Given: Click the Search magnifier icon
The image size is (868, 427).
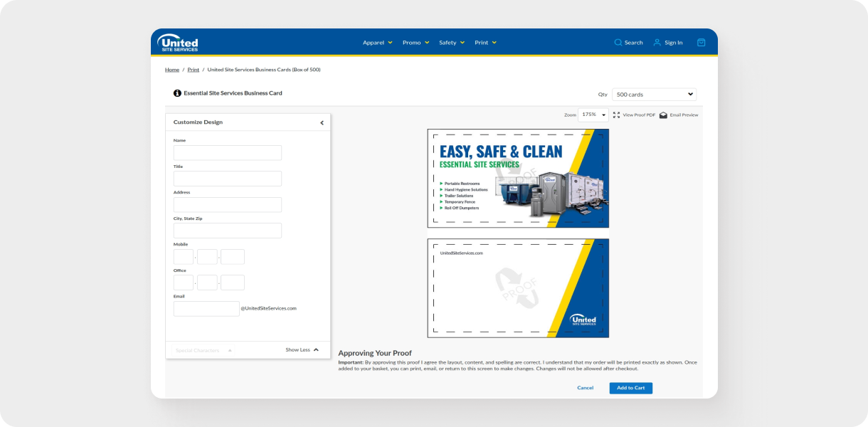Looking at the screenshot, I should [x=618, y=43].
